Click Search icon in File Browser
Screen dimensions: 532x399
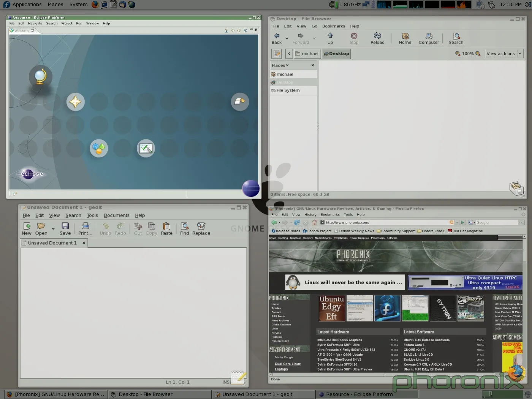[x=456, y=38]
